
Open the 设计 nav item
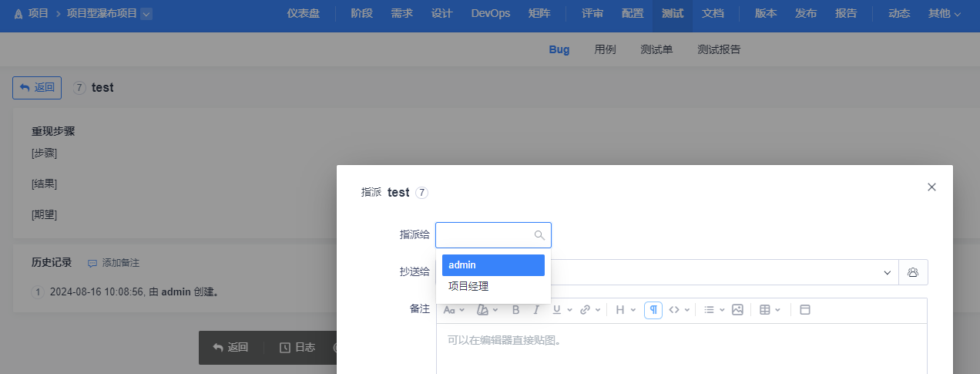[441, 14]
